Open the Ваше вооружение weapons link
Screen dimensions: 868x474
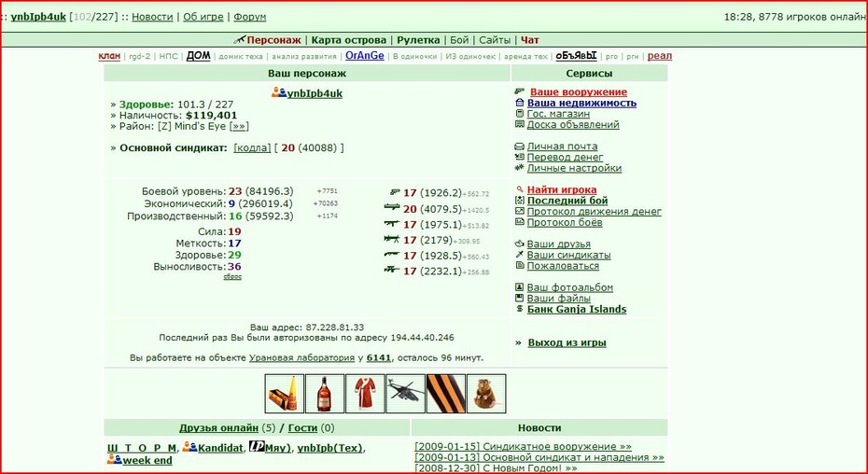[579, 92]
